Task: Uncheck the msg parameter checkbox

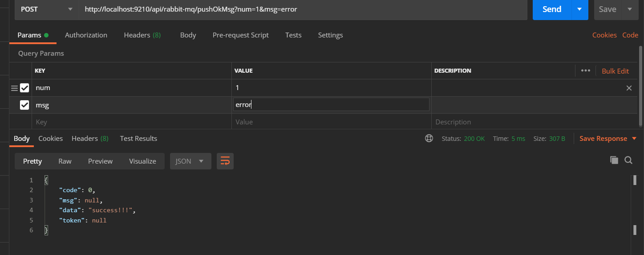Action: [x=24, y=105]
